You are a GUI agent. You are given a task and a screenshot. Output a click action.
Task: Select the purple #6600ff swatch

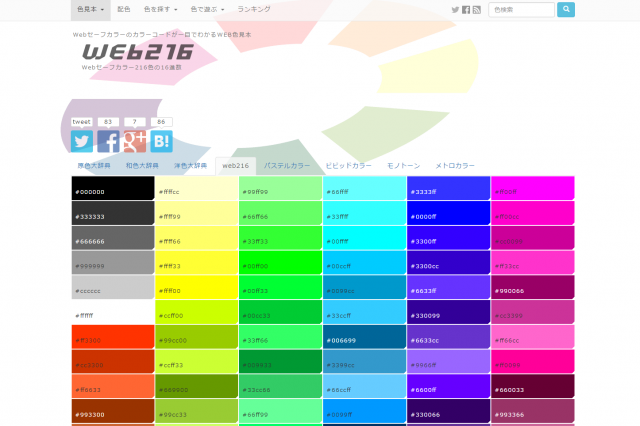pos(449,386)
